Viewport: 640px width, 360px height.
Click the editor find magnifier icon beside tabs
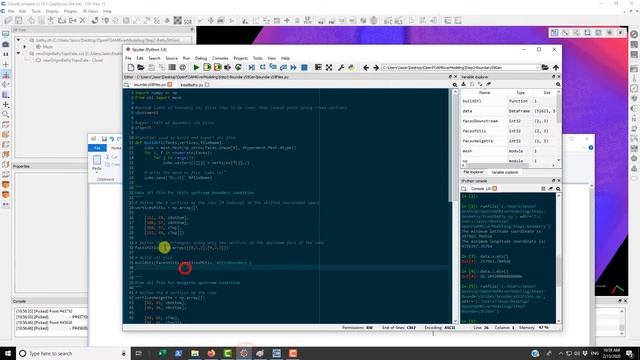tap(455, 85)
